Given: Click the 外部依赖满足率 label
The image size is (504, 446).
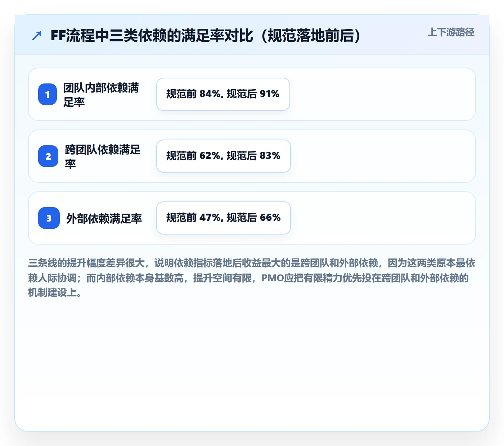Looking at the screenshot, I should pyautogui.click(x=104, y=218).
